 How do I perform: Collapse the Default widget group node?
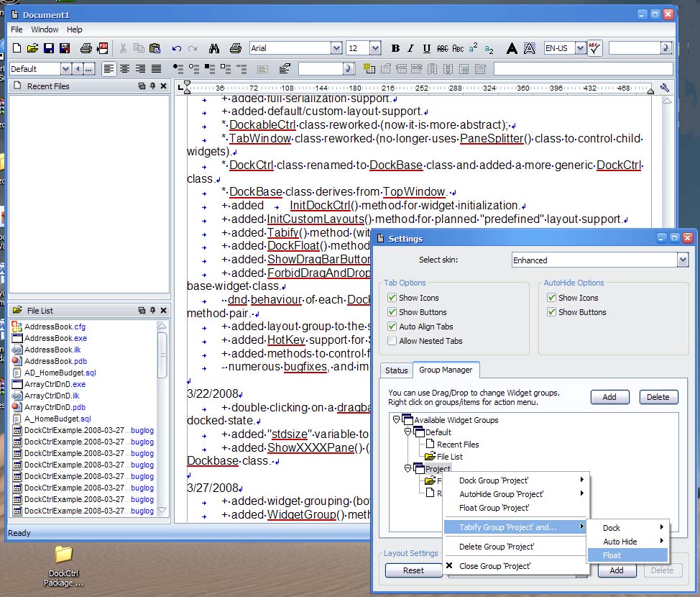(407, 432)
